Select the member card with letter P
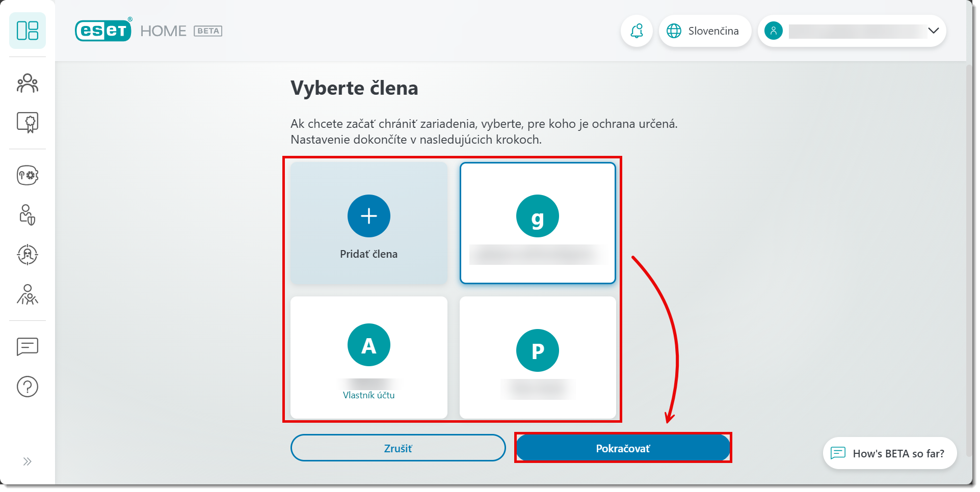Viewport: 980px width, 492px height. point(538,358)
